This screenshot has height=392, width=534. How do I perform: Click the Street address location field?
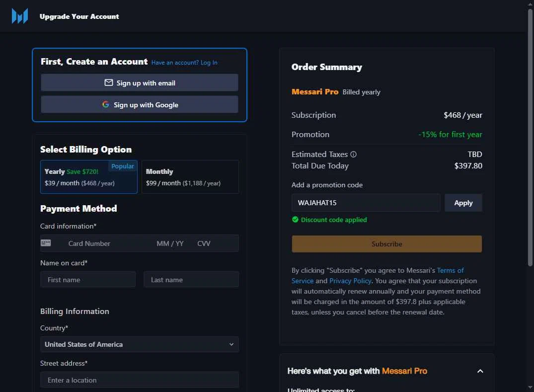tap(140, 380)
